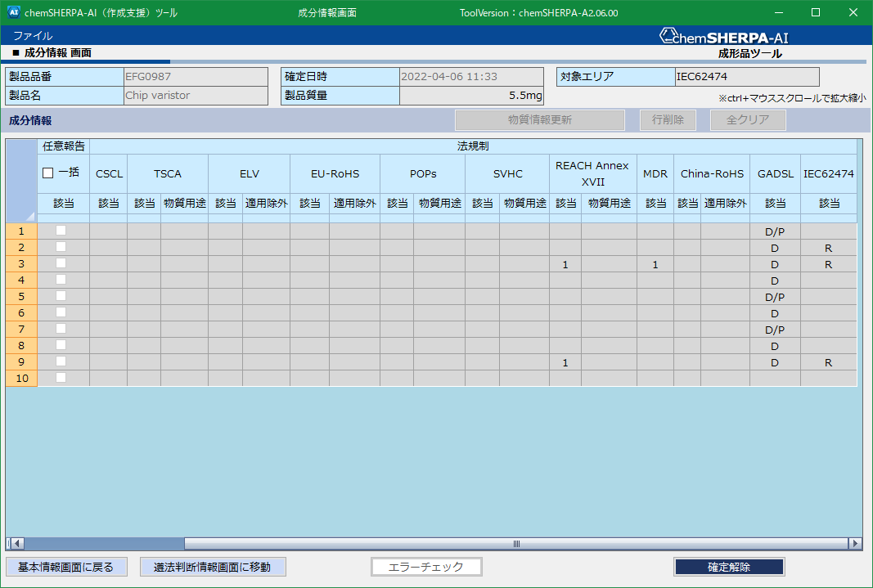Screen dimensions: 873x588
Task: Click the chemSHERPA-AI logo in header
Action: click(x=724, y=37)
